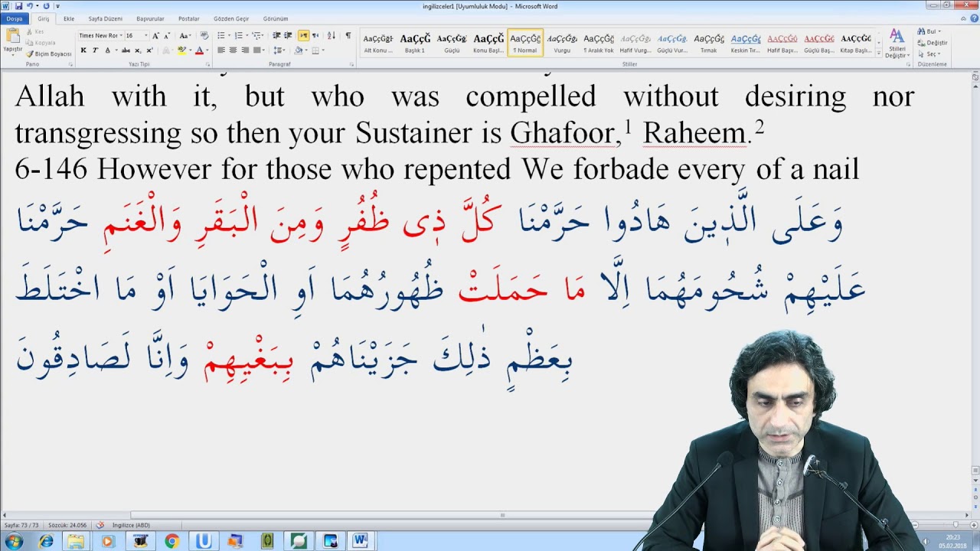Click Google Chrome icon in taskbar
The height and width of the screenshot is (551, 980).
pos(171,541)
